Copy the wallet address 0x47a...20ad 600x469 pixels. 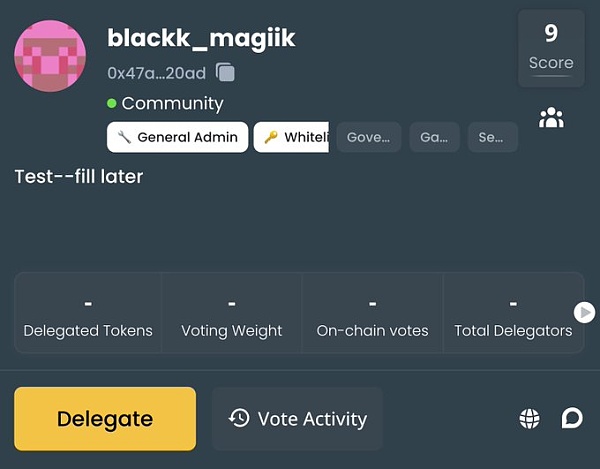point(226,72)
